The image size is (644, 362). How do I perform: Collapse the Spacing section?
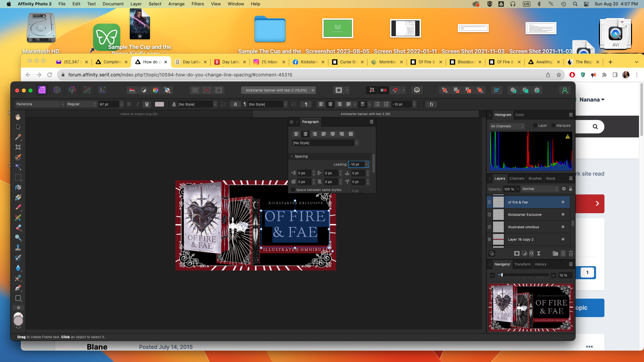[x=292, y=157]
